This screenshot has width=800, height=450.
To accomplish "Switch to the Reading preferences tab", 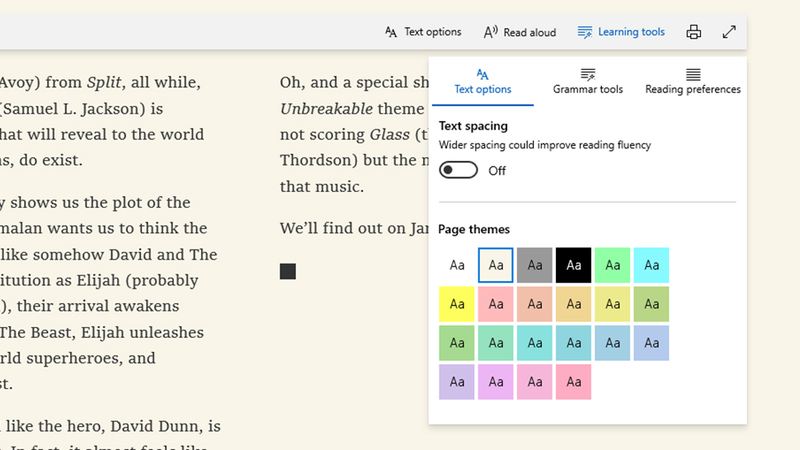I will [693, 82].
